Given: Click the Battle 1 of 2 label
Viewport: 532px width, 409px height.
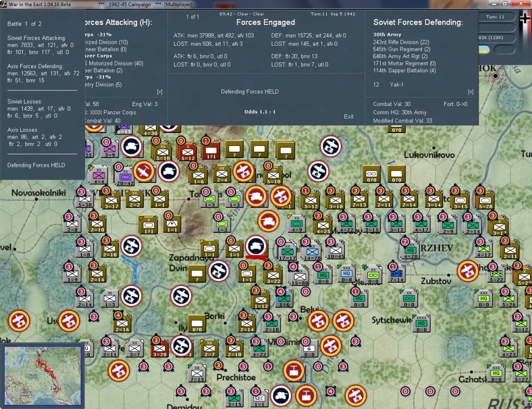Looking at the screenshot, I should pyautogui.click(x=24, y=24).
